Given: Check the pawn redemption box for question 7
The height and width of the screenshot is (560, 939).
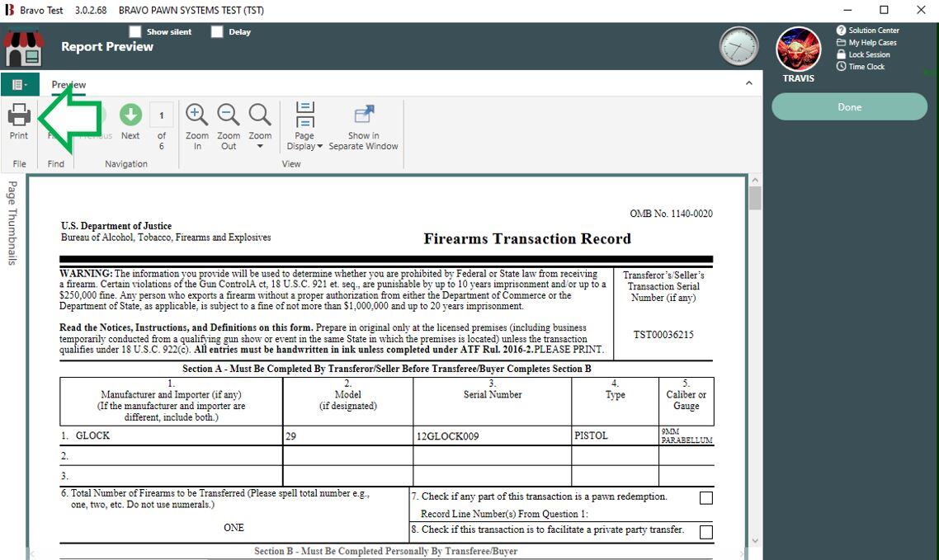Looking at the screenshot, I should tap(706, 498).
